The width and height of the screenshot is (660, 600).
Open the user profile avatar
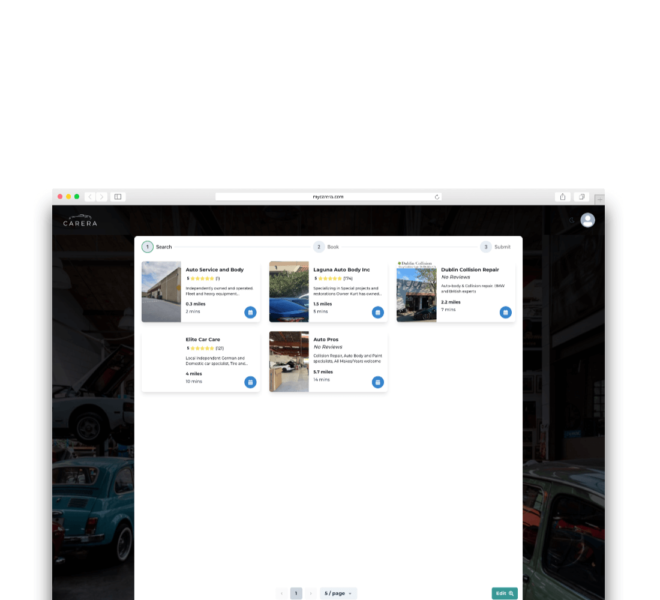[588, 220]
